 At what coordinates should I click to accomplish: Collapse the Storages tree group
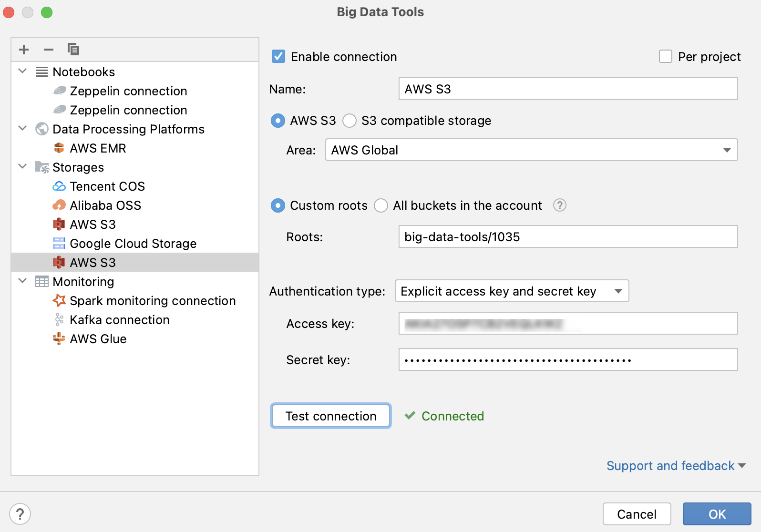pos(22,167)
